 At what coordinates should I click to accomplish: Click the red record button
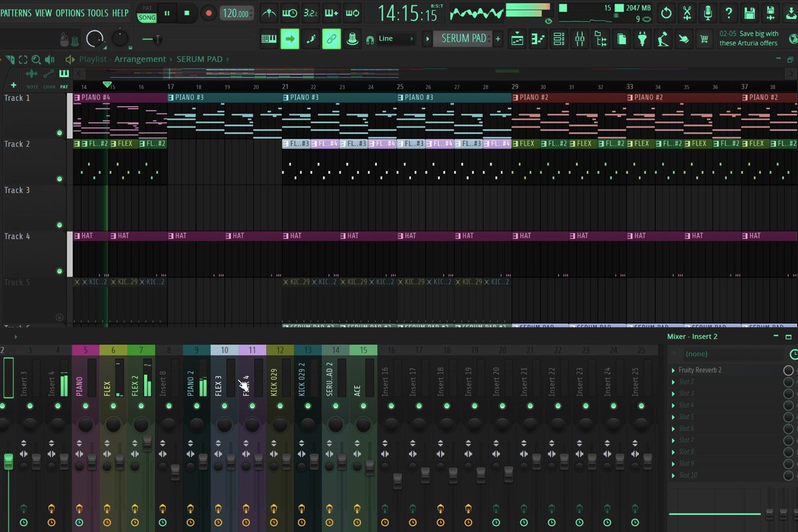coord(208,13)
